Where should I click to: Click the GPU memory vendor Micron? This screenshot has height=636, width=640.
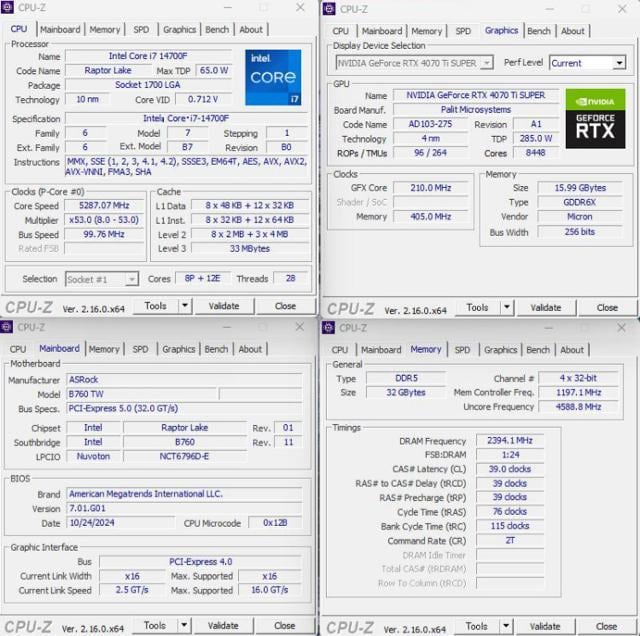coord(580,217)
